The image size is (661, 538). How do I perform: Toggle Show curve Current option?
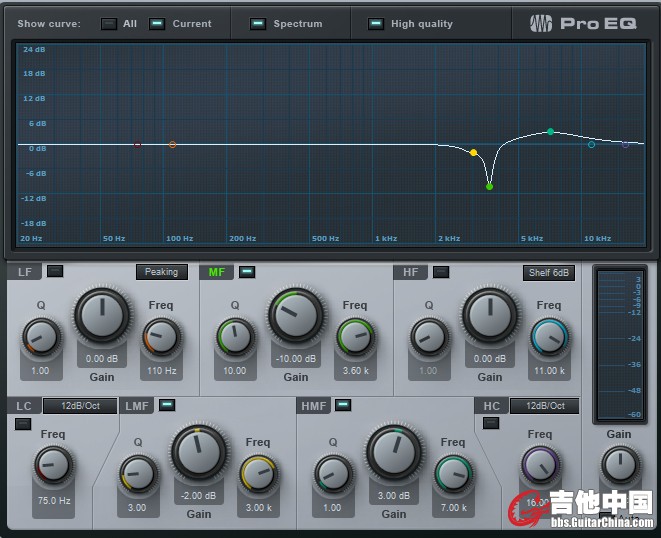(157, 24)
